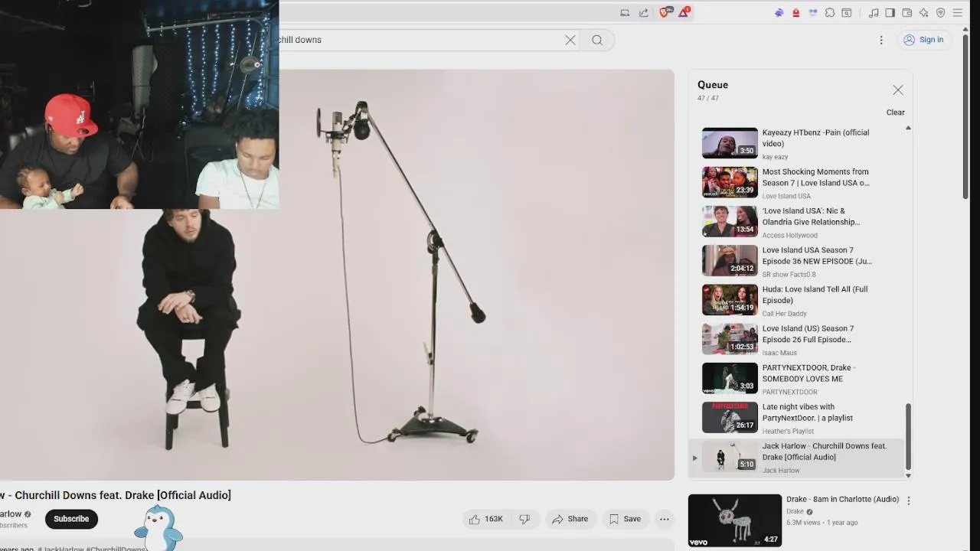Select Most Shocking Moments Season 7 queue item
980x551 pixels.
[796, 182]
